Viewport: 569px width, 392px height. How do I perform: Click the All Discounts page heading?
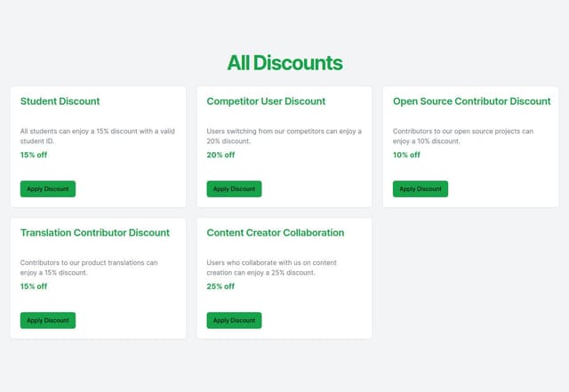pyautogui.click(x=284, y=63)
